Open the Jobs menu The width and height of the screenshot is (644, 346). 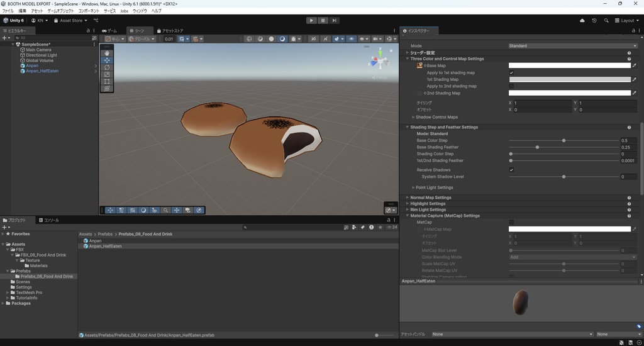pos(124,11)
